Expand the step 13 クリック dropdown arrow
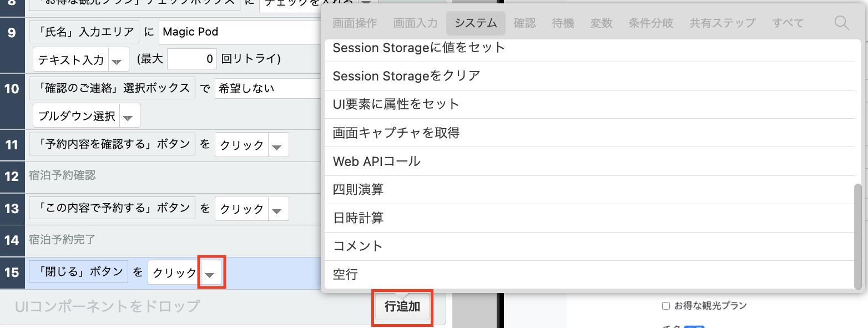Image resolution: width=868 pixels, height=328 pixels. pos(278,209)
